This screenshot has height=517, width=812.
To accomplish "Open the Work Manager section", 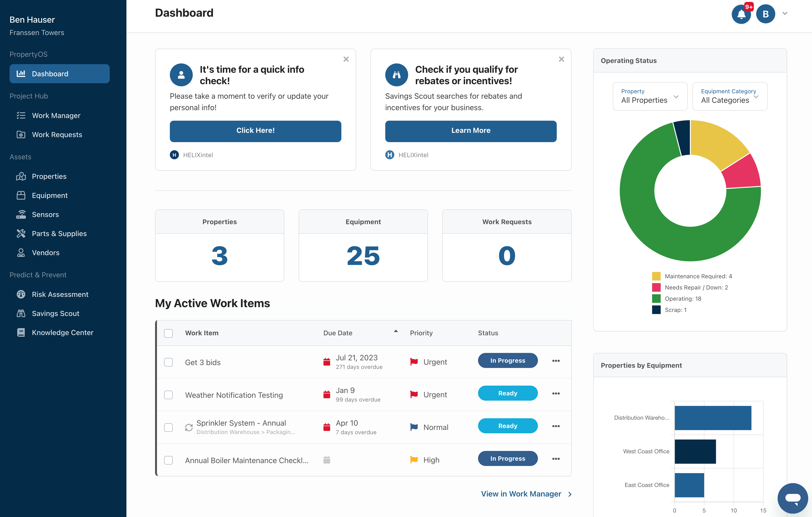I will point(56,115).
